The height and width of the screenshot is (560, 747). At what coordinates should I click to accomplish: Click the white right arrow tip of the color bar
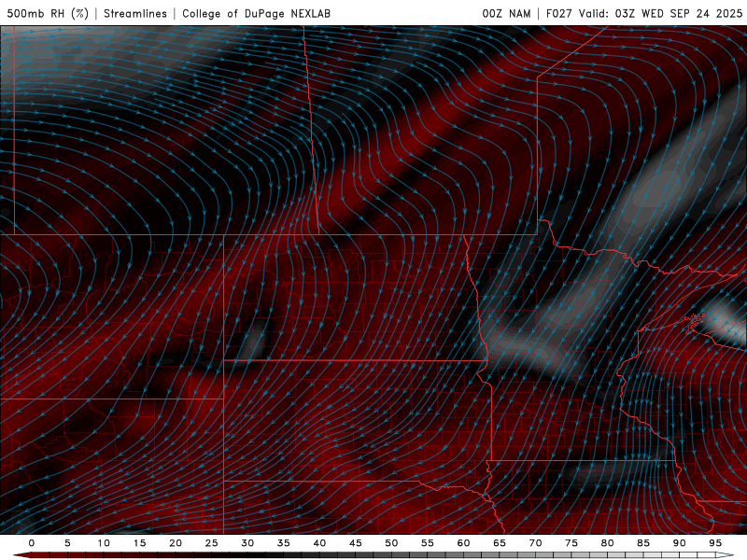(x=726, y=555)
